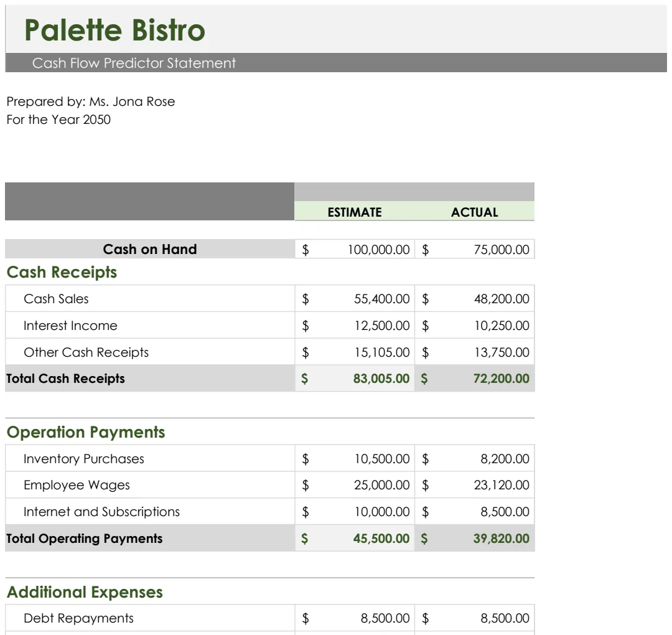The height and width of the screenshot is (635, 672).
Task: Click the For the Year 2050 line
Action: pos(58,120)
